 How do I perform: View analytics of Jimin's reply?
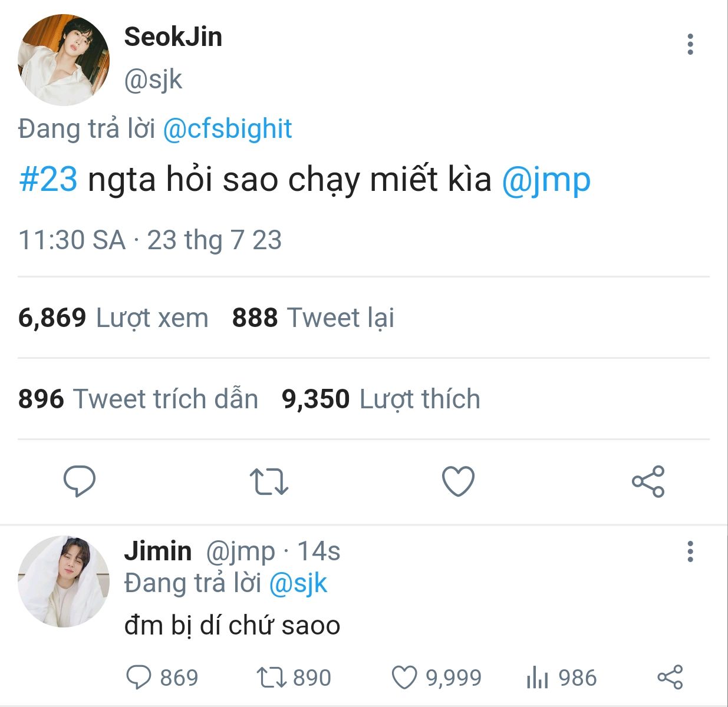pyautogui.click(x=537, y=678)
